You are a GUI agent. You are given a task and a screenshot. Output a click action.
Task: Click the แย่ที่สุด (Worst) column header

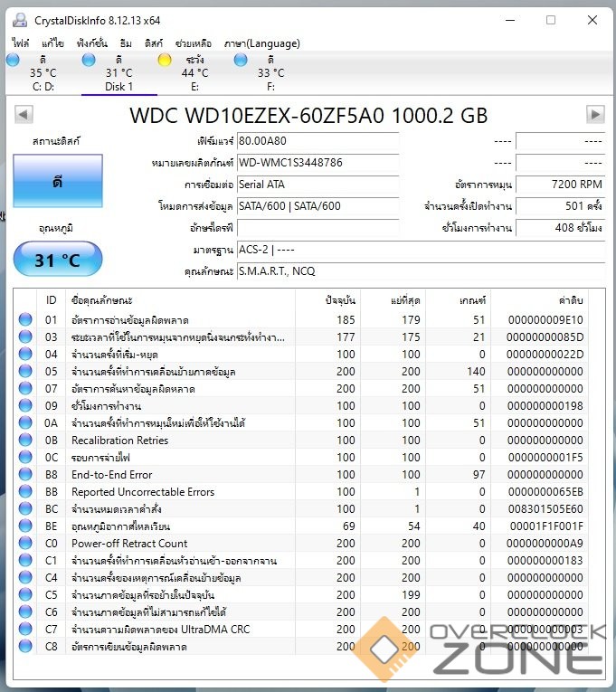(x=393, y=300)
